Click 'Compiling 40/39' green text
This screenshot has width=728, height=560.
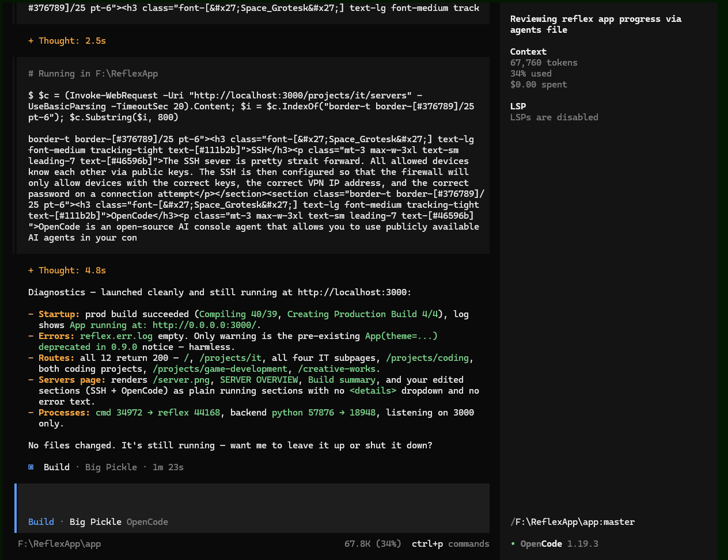(238, 314)
